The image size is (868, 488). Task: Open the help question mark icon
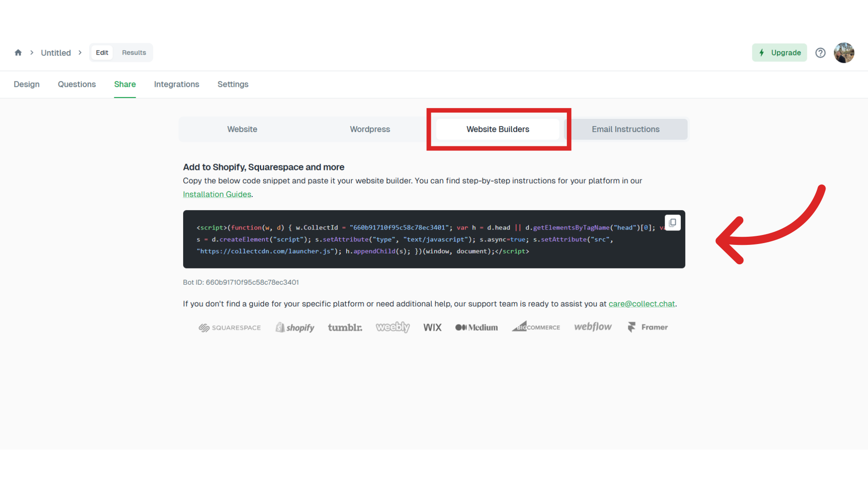tap(820, 53)
